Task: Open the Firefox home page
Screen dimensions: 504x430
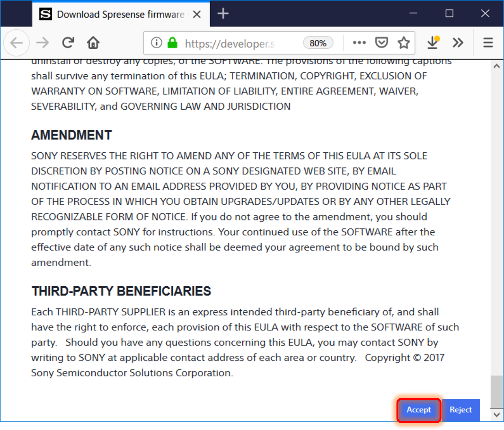Action: tap(93, 43)
